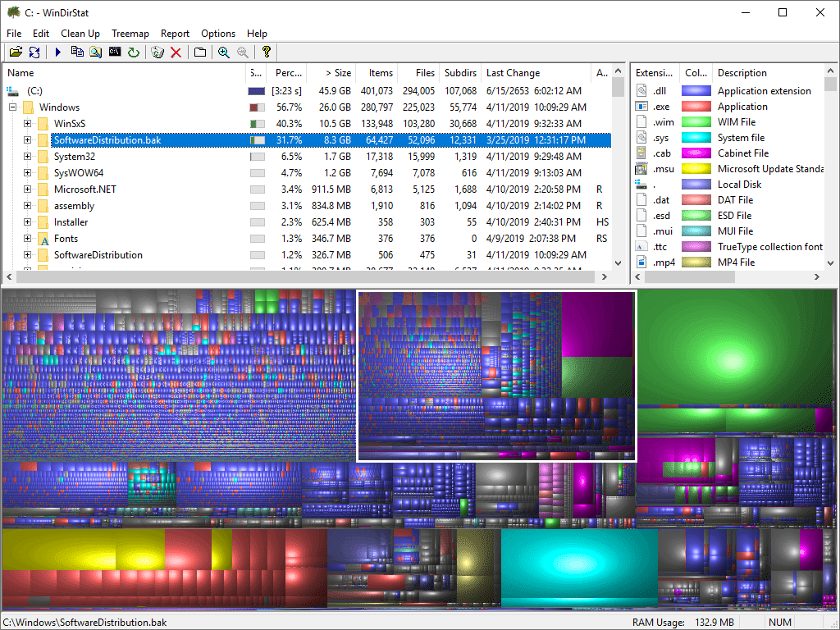Select the Microsoft.NET folder row
The height and width of the screenshot is (630, 840).
(85, 189)
